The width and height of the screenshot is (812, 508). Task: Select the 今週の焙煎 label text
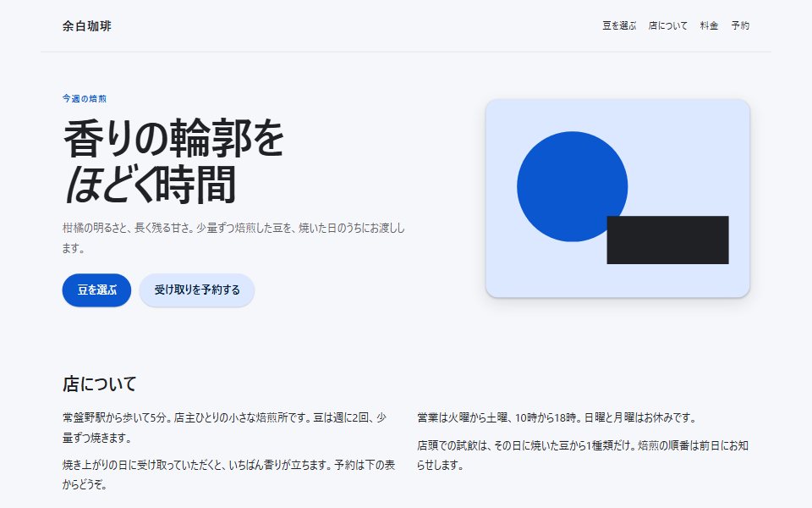pyautogui.click(x=85, y=98)
